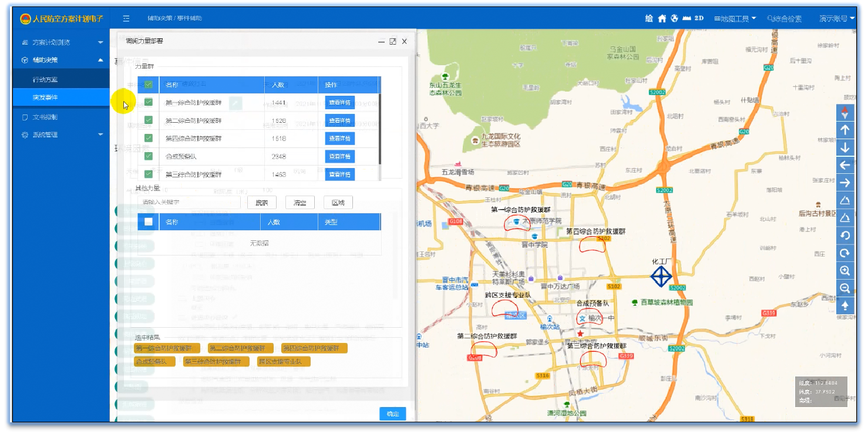Click the 绘 drawing tool icon
The height and width of the screenshot is (437, 868).
coord(649,18)
